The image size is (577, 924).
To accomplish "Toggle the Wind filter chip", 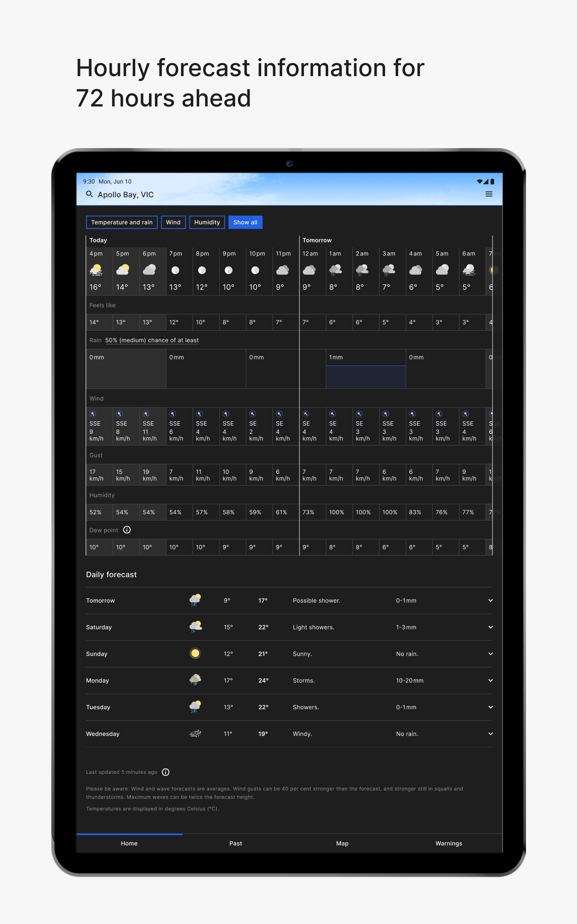I will [173, 222].
